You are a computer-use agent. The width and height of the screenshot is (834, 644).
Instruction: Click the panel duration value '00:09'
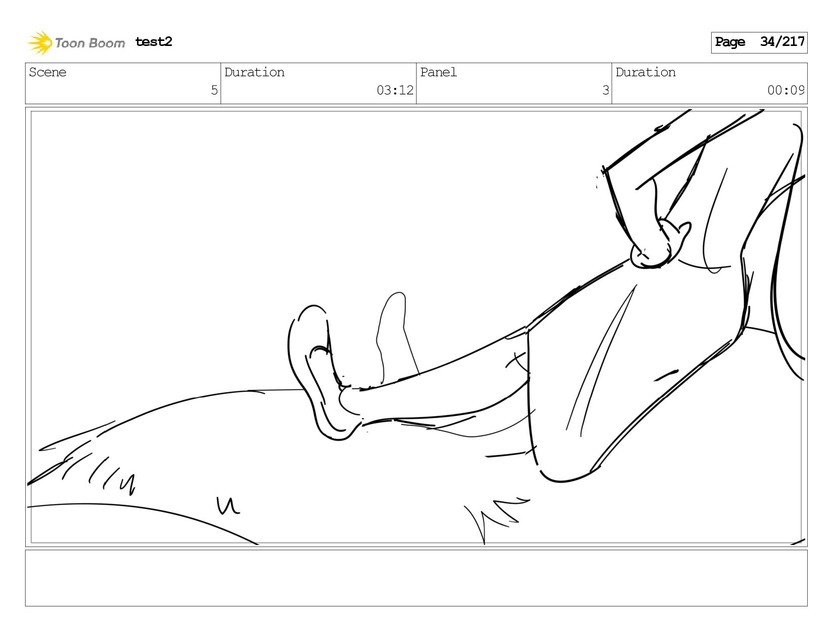pyautogui.click(x=786, y=90)
